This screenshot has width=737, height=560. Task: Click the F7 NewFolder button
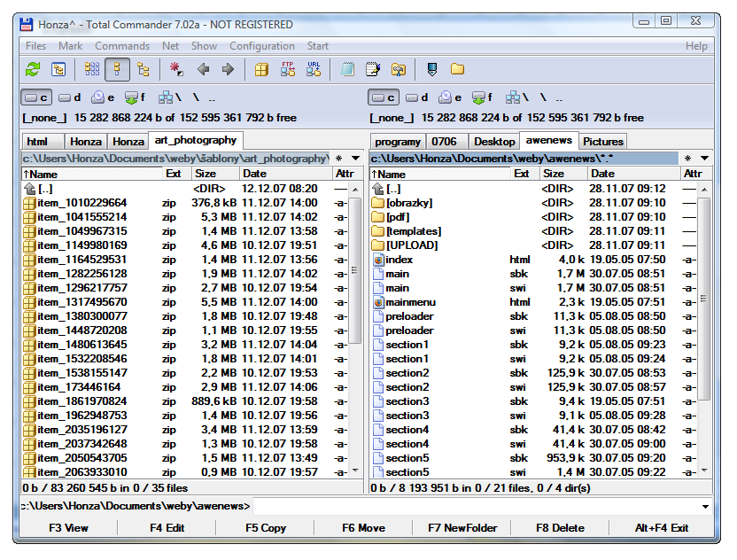click(x=462, y=528)
